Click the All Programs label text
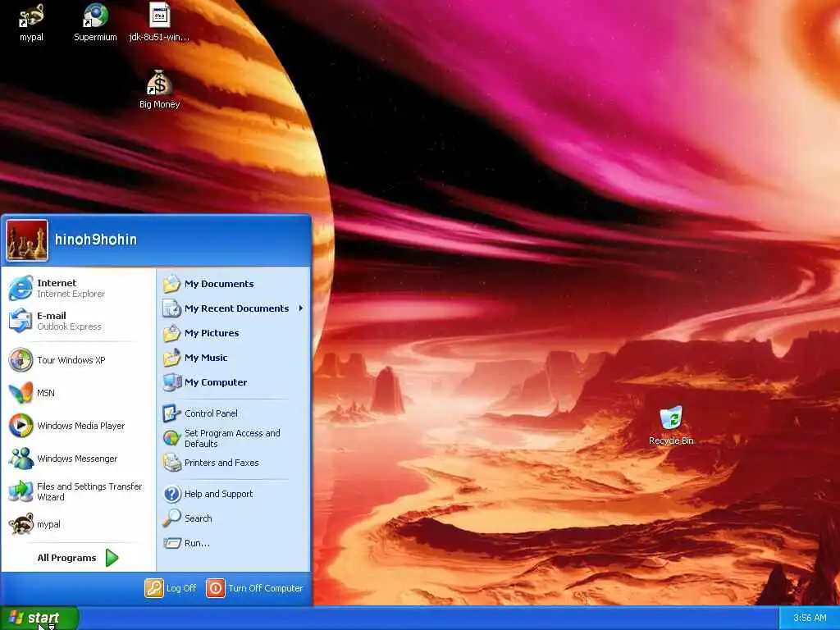This screenshot has width=840, height=630. pyautogui.click(x=66, y=558)
